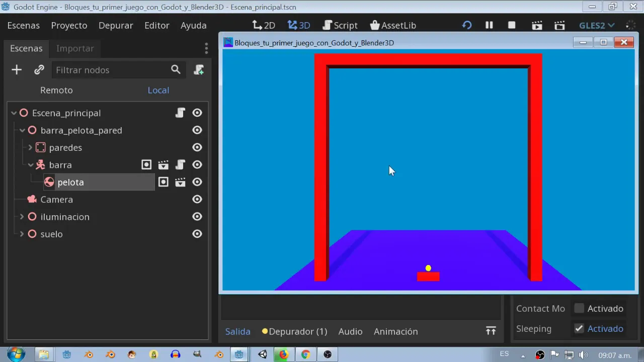Open the Proyecto menu
The height and width of the screenshot is (362, 644).
[x=69, y=25]
